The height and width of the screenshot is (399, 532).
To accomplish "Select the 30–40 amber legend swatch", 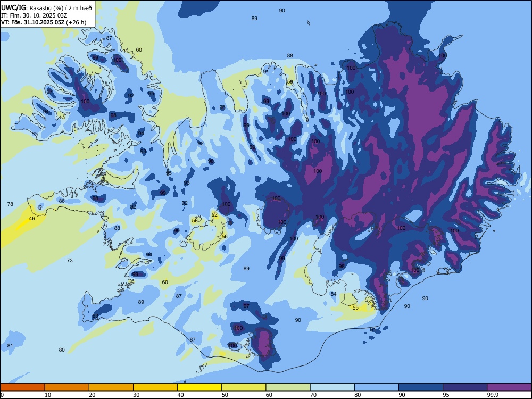I will pyautogui.click(x=155, y=387).
